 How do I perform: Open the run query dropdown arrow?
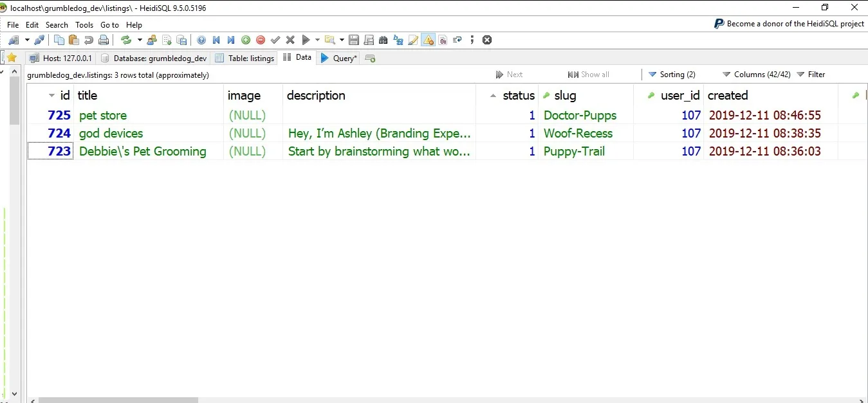coord(317,40)
